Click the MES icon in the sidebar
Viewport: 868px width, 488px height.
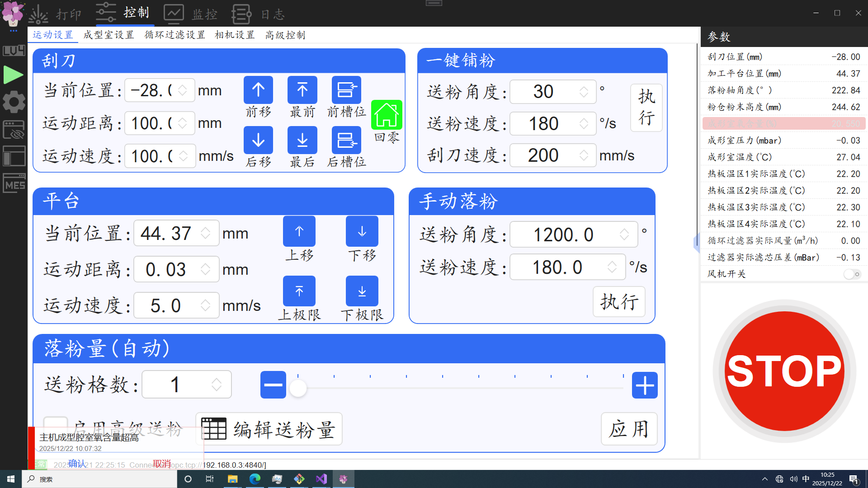[x=14, y=184]
